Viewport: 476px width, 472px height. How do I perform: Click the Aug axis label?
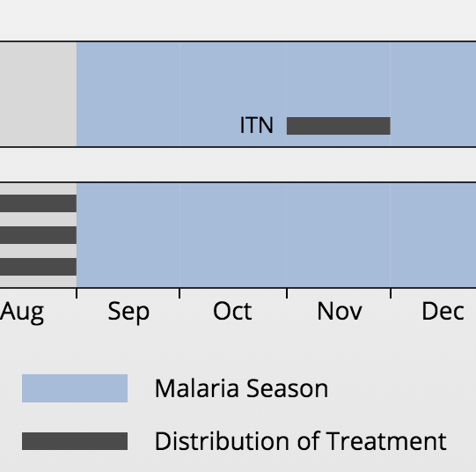click(22, 313)
